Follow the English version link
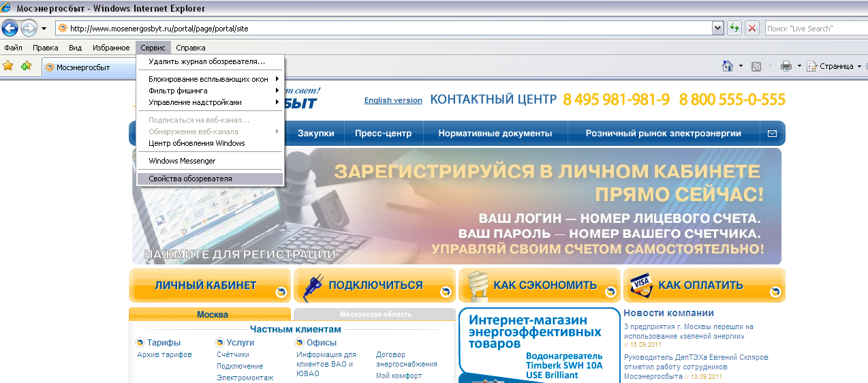 (x=393, y=100)
